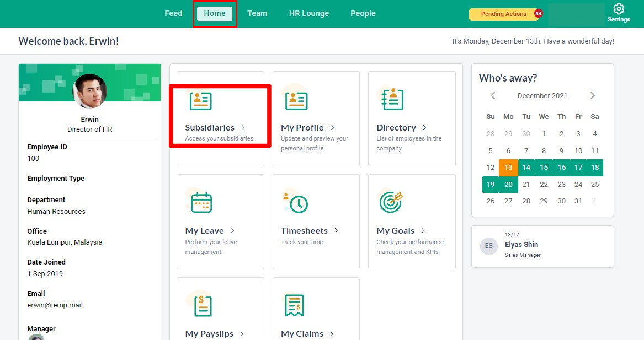Switch to the Feed tab
Screen dimensions: 644x340
pyautogui.click(x=173, y=14)
